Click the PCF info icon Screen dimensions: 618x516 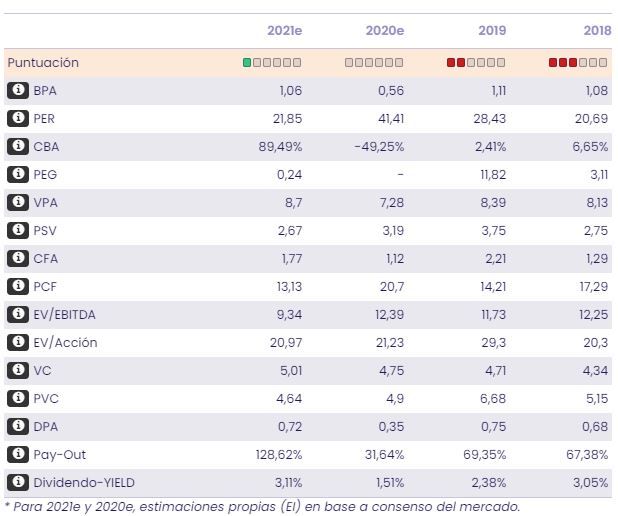coord(17,286)
